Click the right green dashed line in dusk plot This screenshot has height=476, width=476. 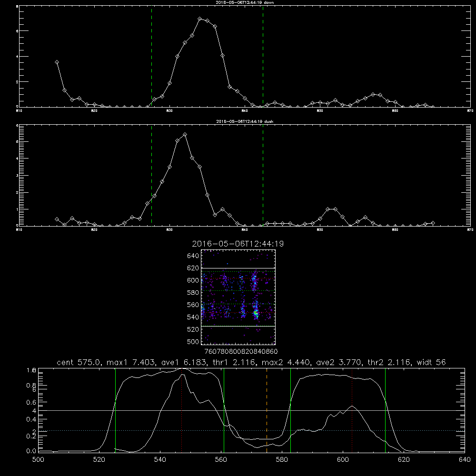(x=263, y=175)
